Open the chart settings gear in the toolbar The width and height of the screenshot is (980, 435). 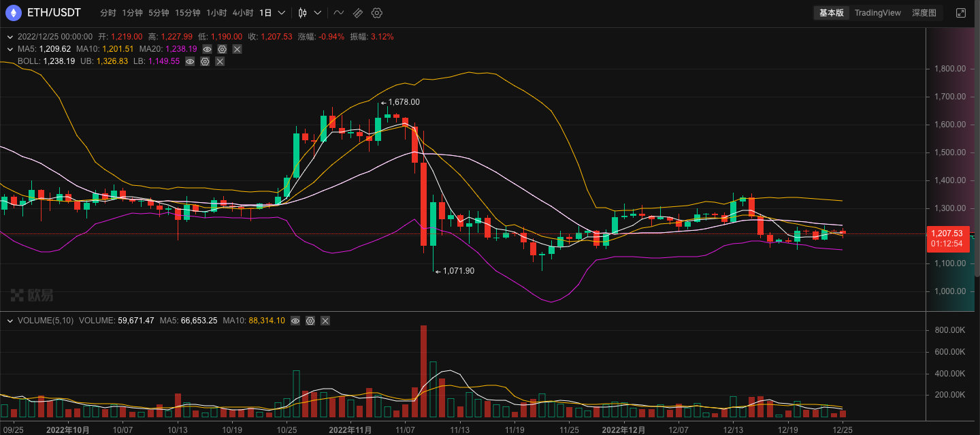click(376, 12)
